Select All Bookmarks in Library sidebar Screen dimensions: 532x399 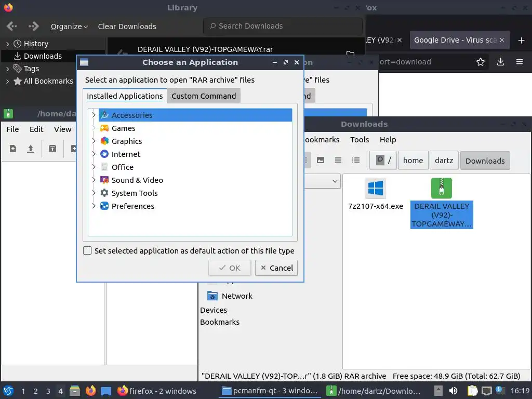48,81
